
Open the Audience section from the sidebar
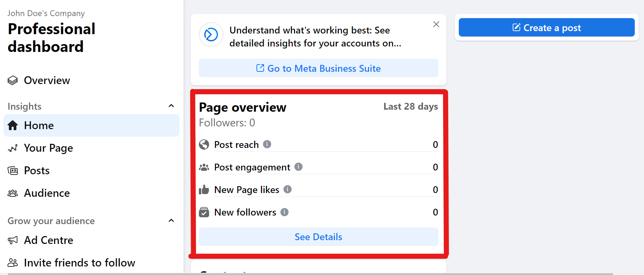coord(47,193)
